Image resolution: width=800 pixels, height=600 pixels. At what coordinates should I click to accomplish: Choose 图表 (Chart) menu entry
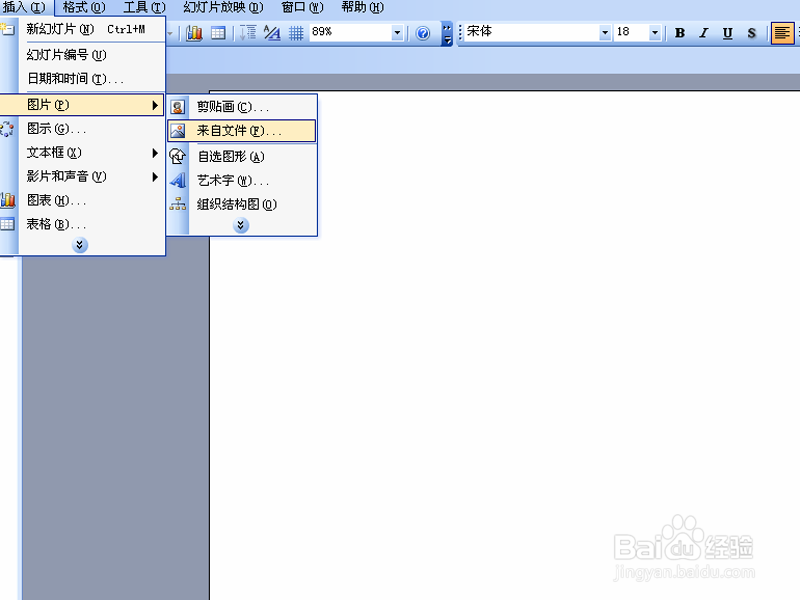pos(83,200)
